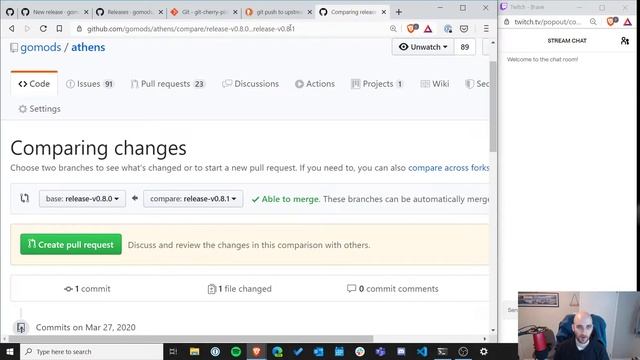Open OBS Studio from the taskbar
Image resolution: width=640 pixels, height=360 pixels.
tap(463, 351)
